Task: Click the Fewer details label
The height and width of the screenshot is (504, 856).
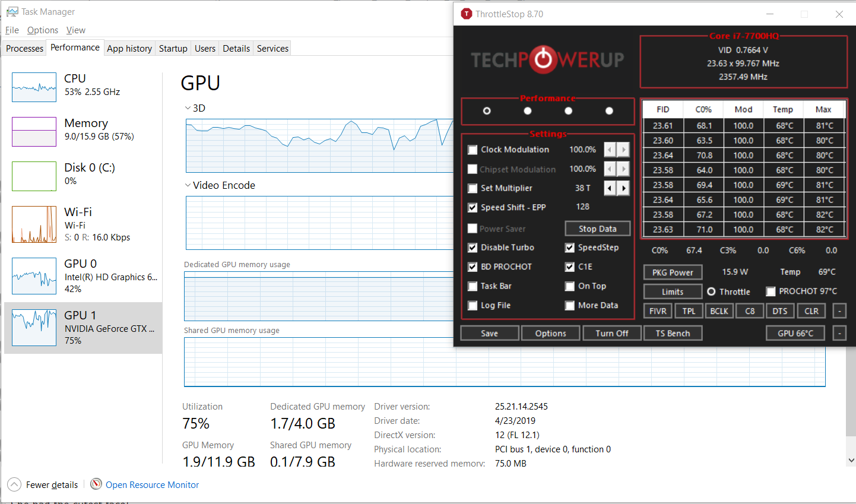Action: coord(52,485)
